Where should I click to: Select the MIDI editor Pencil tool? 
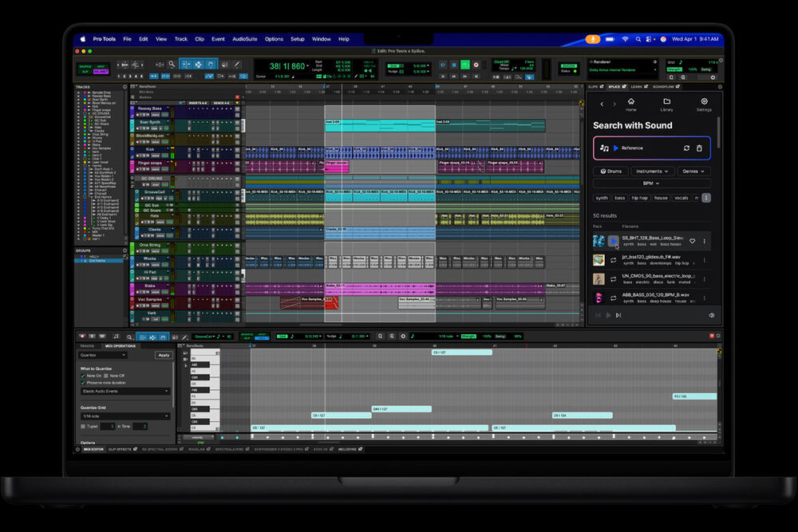pyautogui.click(x=185, y=337)
